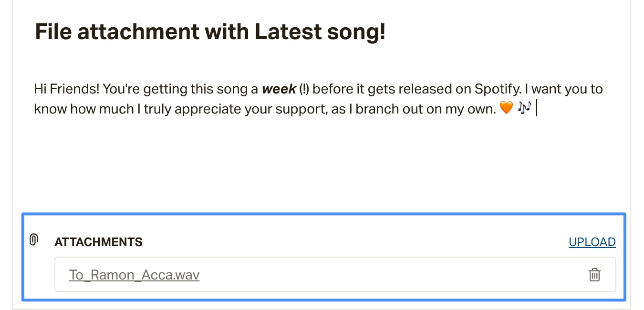
Task: Click the ATTACHMENTS section heading
Action: tap(99, 242)
